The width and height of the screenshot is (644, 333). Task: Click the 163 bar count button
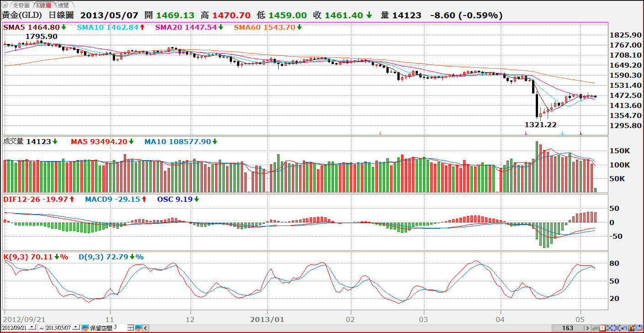click(x=568, y=328)
